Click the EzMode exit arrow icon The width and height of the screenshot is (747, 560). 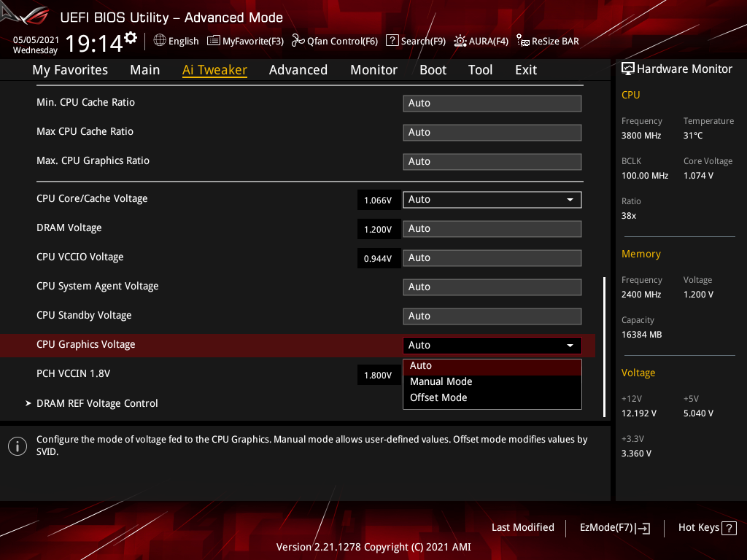click(643, 528)
